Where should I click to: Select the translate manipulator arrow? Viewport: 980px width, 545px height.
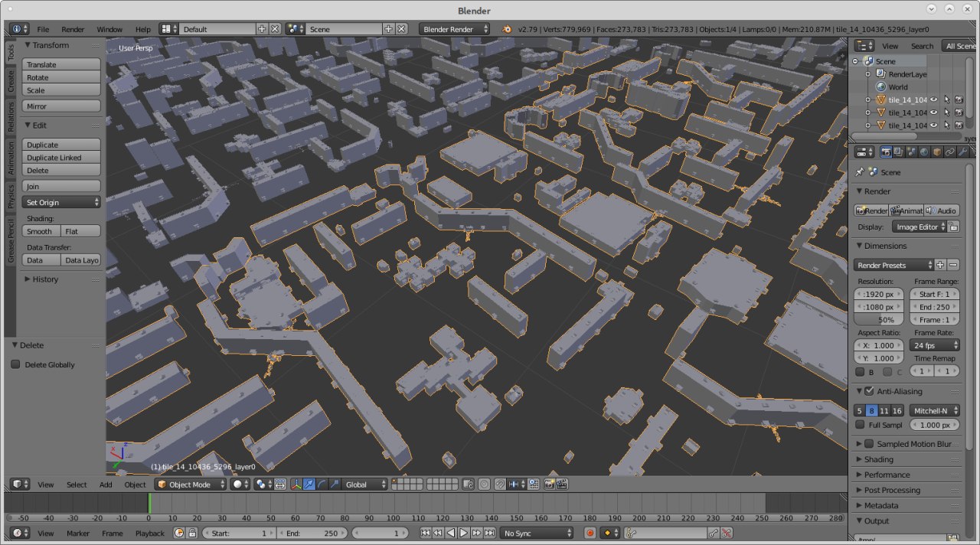(x=309, y=485)
